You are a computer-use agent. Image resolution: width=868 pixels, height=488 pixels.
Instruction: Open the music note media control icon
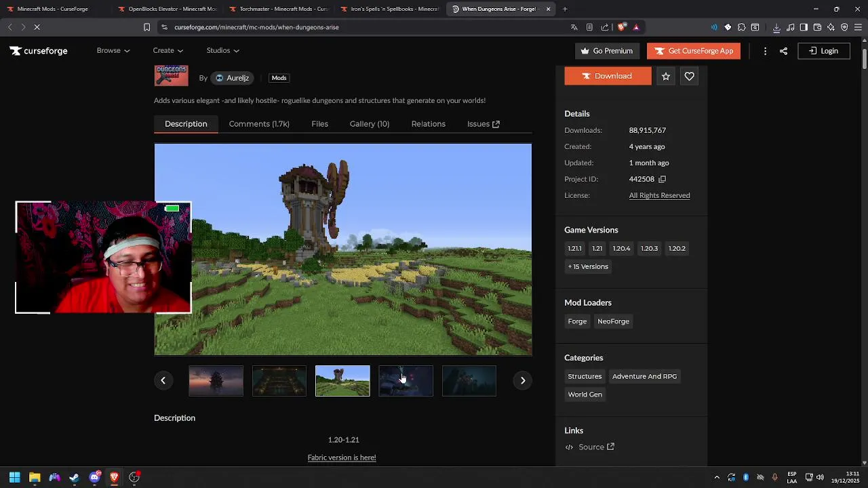(x=791, y=27)
